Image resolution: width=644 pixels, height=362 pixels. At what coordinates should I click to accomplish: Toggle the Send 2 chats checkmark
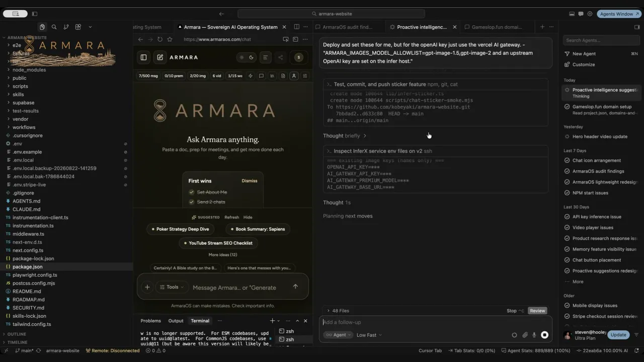191,202
